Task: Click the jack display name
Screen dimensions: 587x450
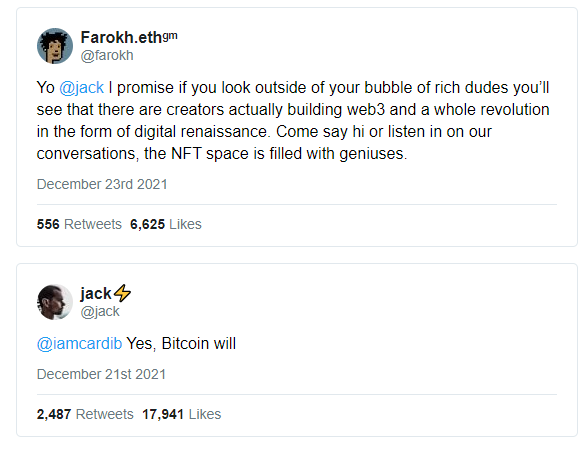Action: tap(96, 294)
